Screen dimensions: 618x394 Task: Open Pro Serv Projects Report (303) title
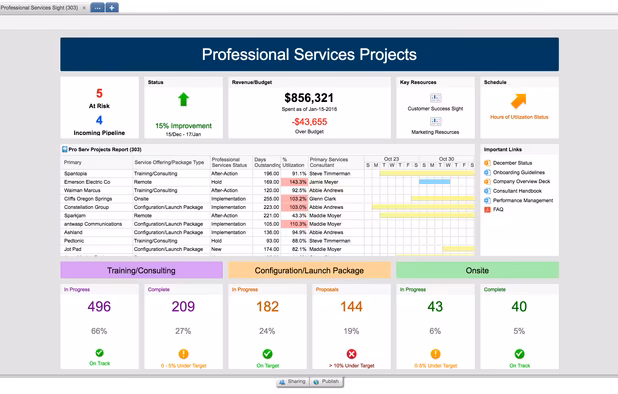[x=105, y=149]
